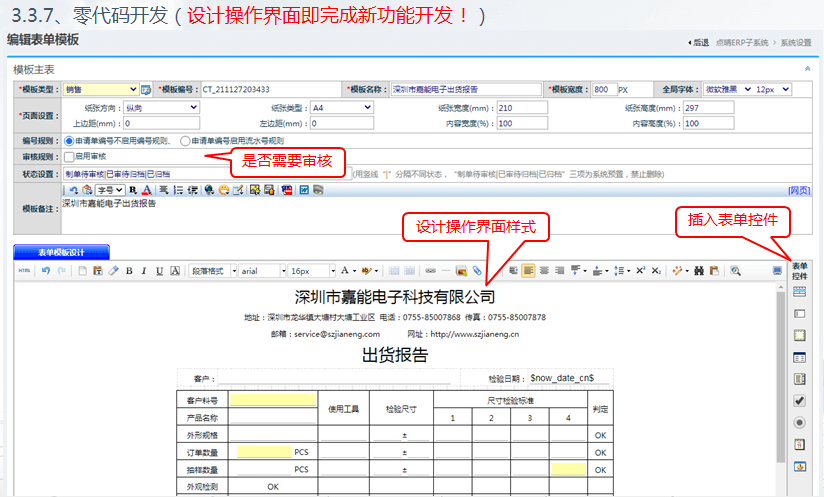Click the 后退 back link
Screen dimensions: 824x497
click(x=699, y=43)
